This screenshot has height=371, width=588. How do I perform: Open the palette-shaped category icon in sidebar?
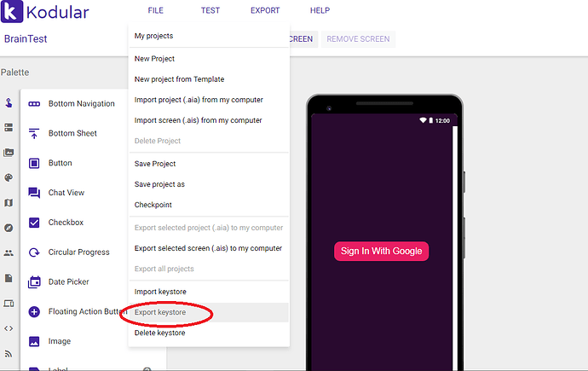click(9, 177)
